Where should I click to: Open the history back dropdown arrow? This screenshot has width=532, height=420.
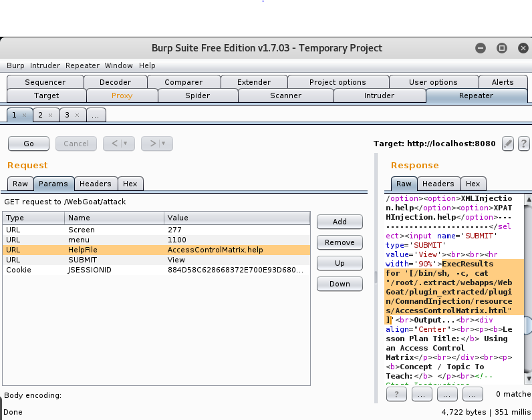125,144
